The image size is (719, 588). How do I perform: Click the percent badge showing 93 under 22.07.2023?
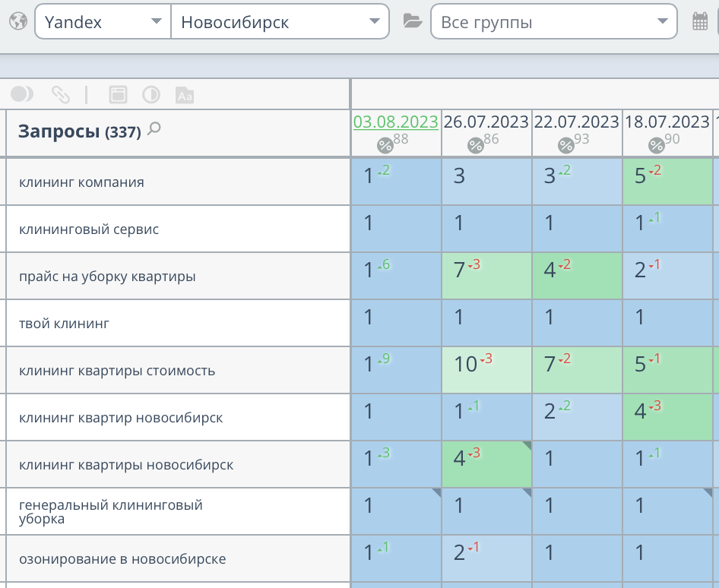(564, 143)
